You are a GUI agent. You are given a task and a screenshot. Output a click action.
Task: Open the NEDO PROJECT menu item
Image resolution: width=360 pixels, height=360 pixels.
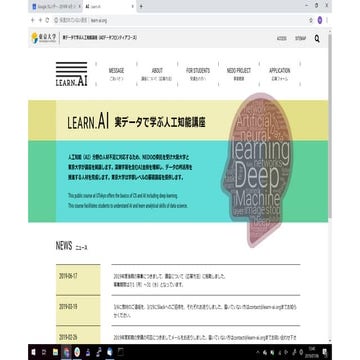pyautogui.click(x=239, y=74)
